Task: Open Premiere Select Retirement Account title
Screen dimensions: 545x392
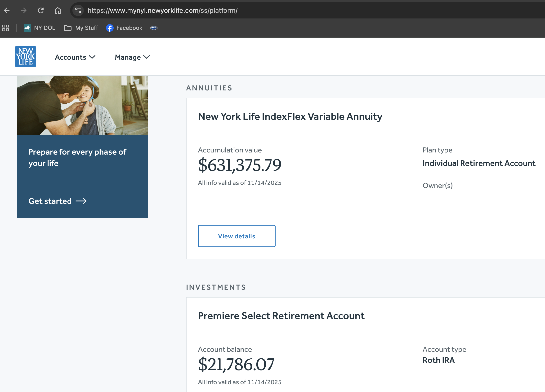Action: tap(281, 316)
